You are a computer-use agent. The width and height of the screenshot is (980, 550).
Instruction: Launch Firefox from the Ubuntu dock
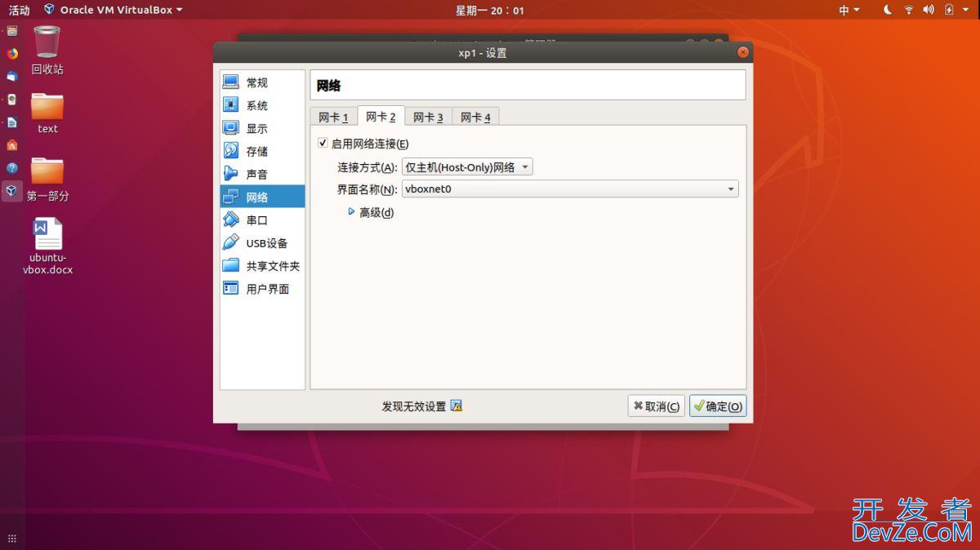11,54
